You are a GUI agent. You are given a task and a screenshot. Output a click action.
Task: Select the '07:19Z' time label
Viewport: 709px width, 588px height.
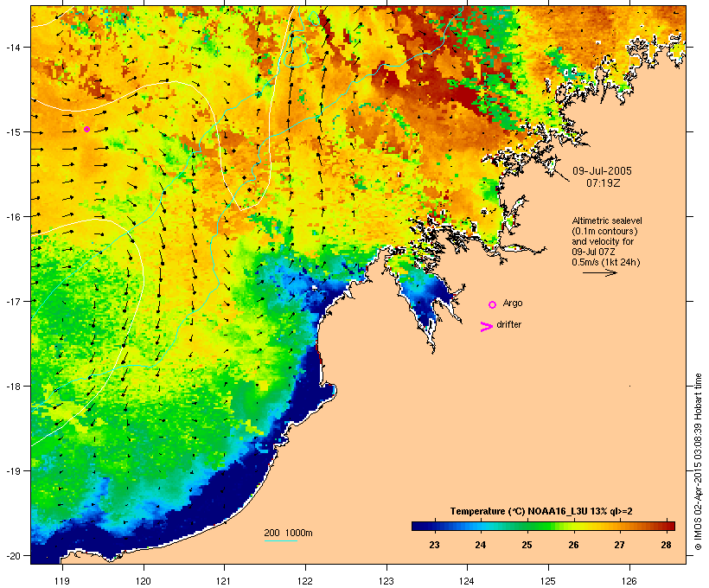coord(604,183)
